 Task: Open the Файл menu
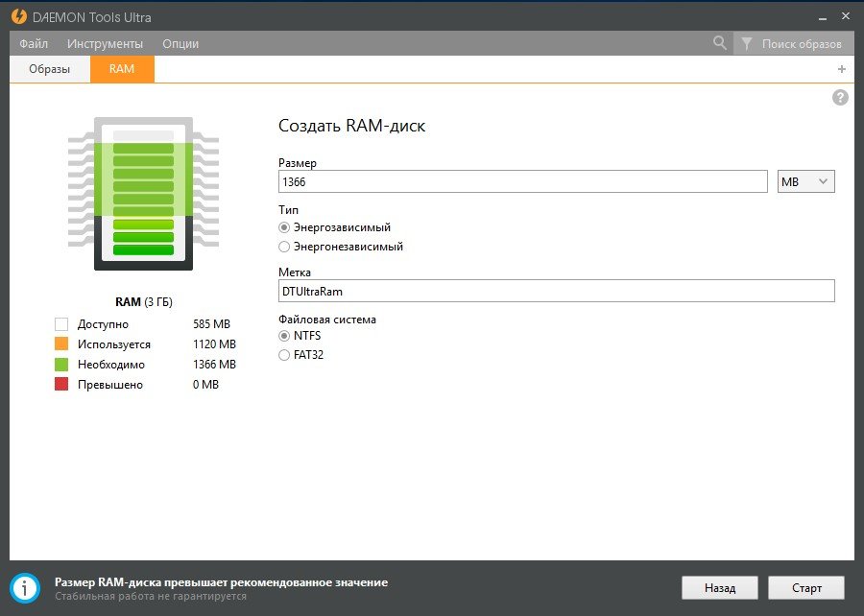[x=34, y=43]
